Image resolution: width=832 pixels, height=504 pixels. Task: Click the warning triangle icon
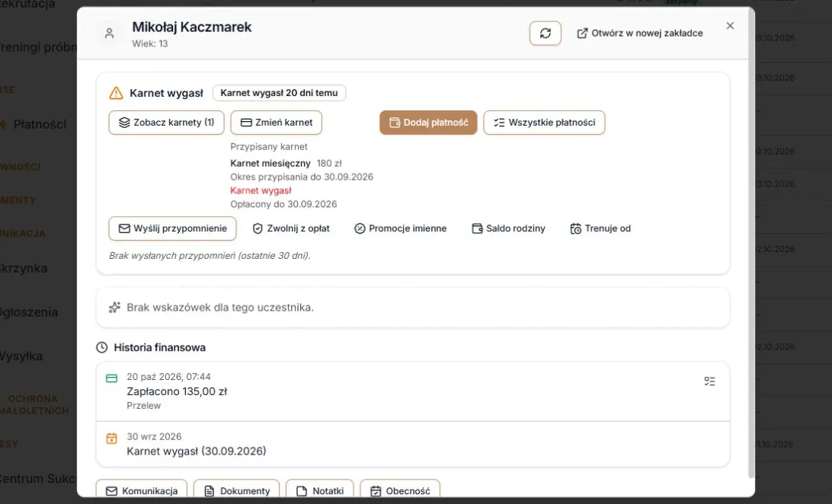tap(116, 94)
